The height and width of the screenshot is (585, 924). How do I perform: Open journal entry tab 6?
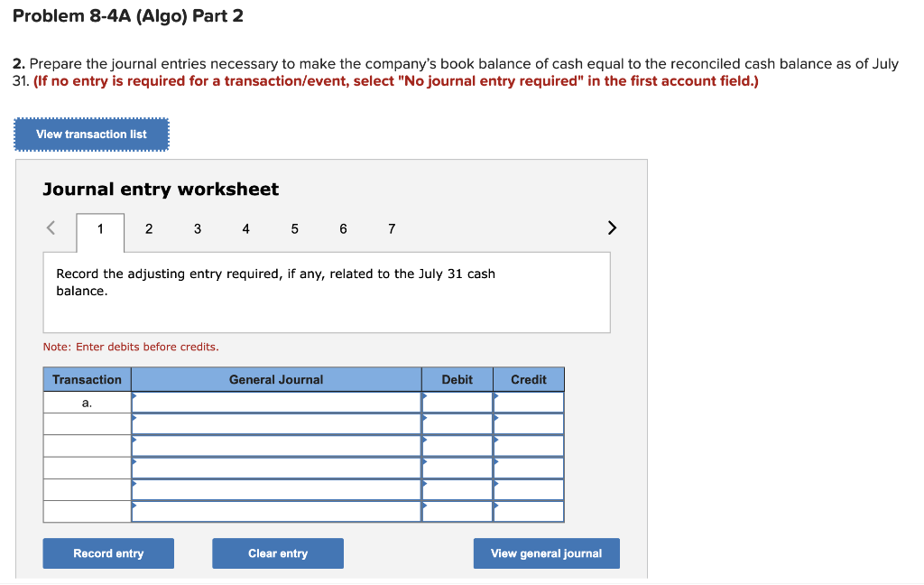[343, 229]
